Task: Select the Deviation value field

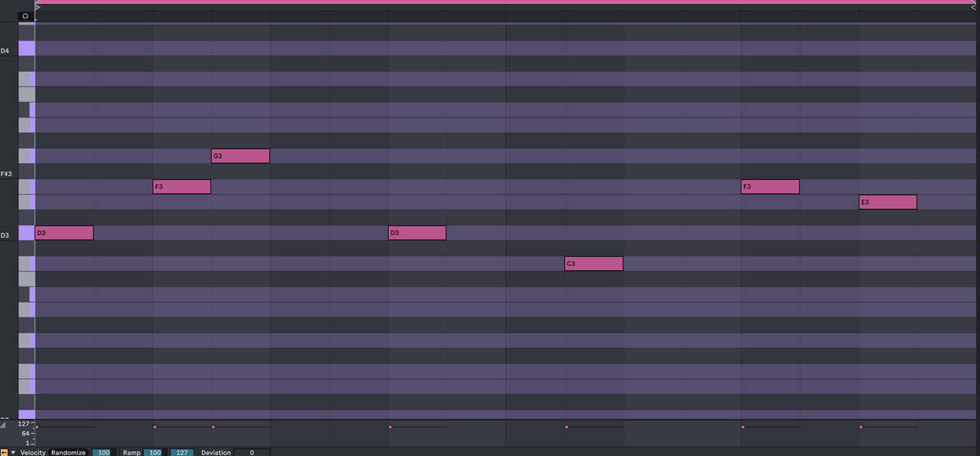Action: 252,452
